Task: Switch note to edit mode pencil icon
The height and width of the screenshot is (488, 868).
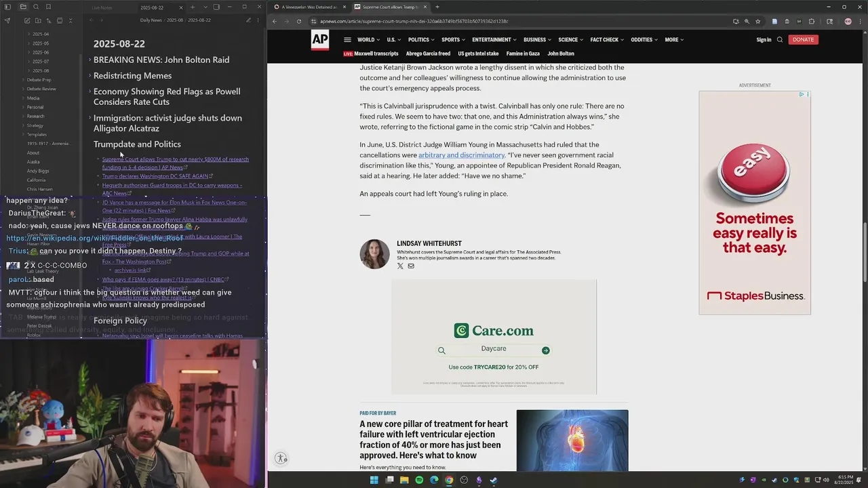Action: click(x=248, y=20)
